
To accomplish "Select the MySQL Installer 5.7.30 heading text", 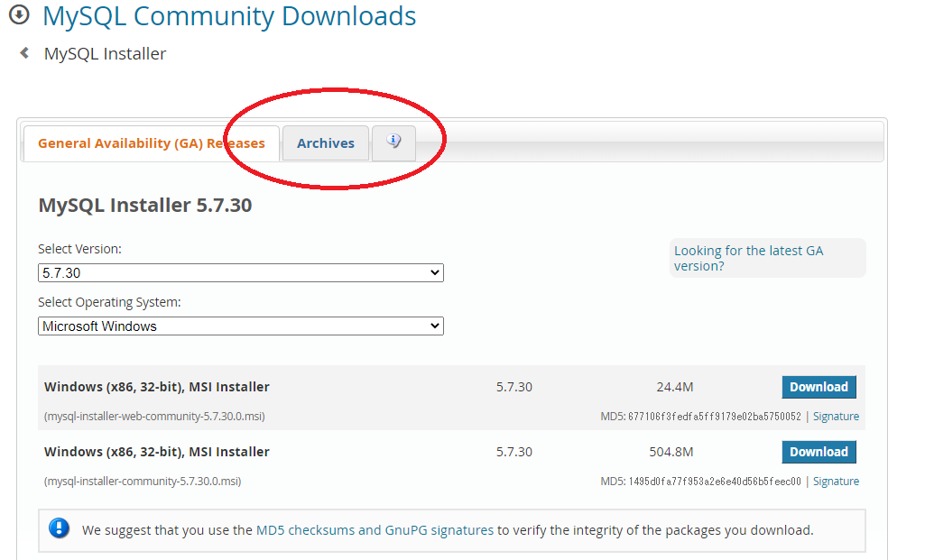I will tap(145, 205).
